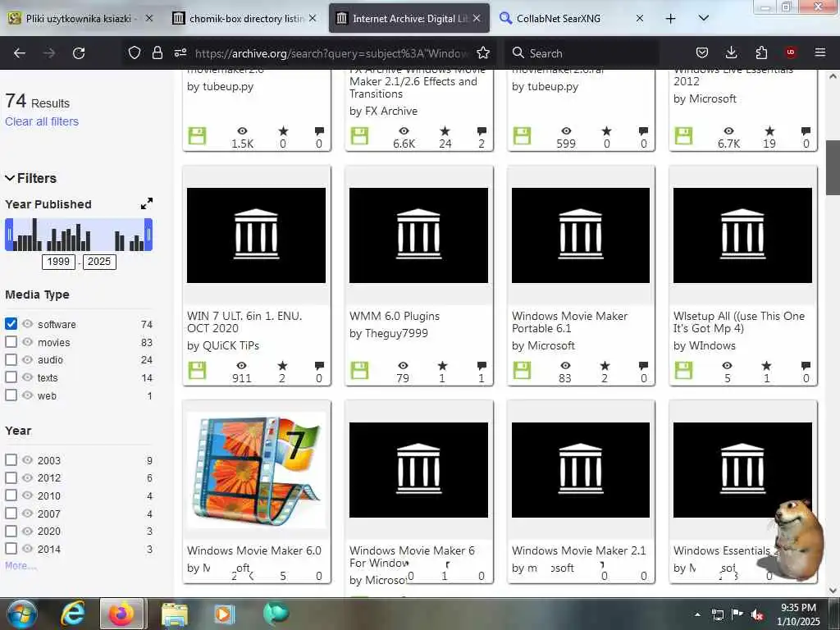Open the list all tabs dropdown
840x630 pixels.
(x=704, y=18)
